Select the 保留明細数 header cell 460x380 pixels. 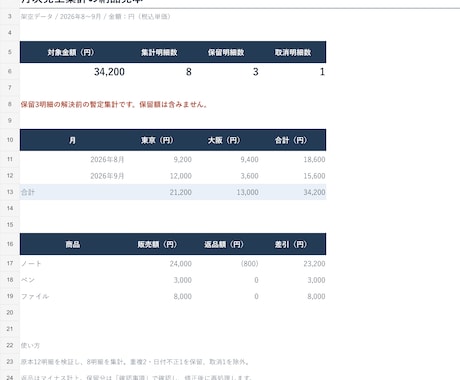click(226, 52)
